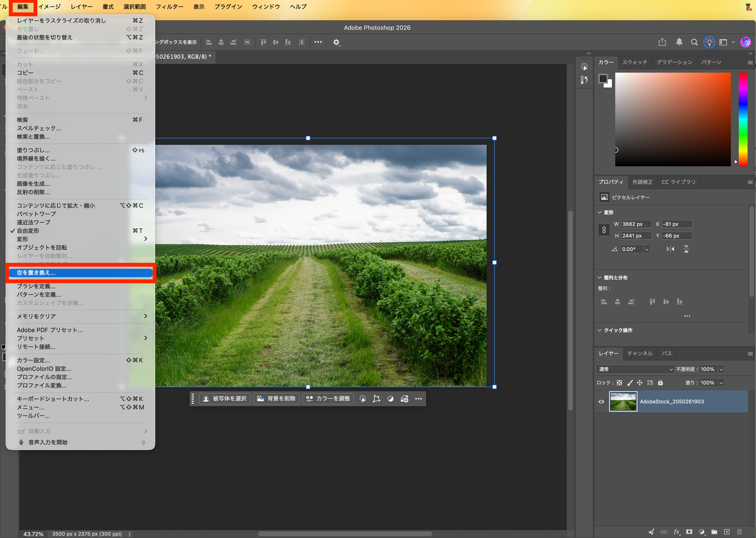The image size is (756, 538).
Task: Click the hue slider strip in color panel
Action: [x=743, y=119]
